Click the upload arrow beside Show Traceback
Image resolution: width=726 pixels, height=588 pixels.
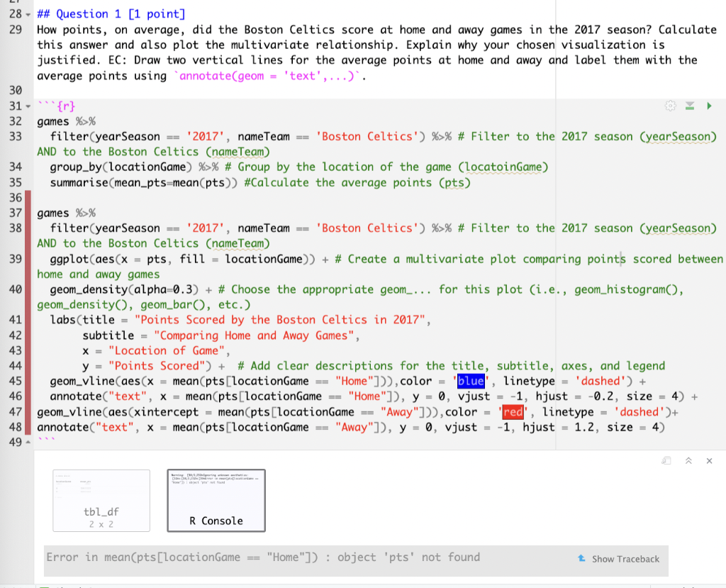(583, 558)
